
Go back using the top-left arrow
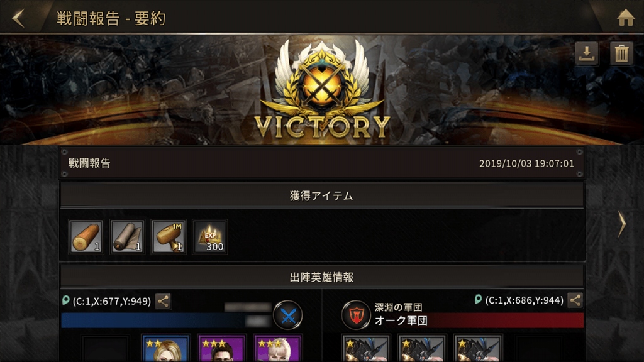(18, 18)
